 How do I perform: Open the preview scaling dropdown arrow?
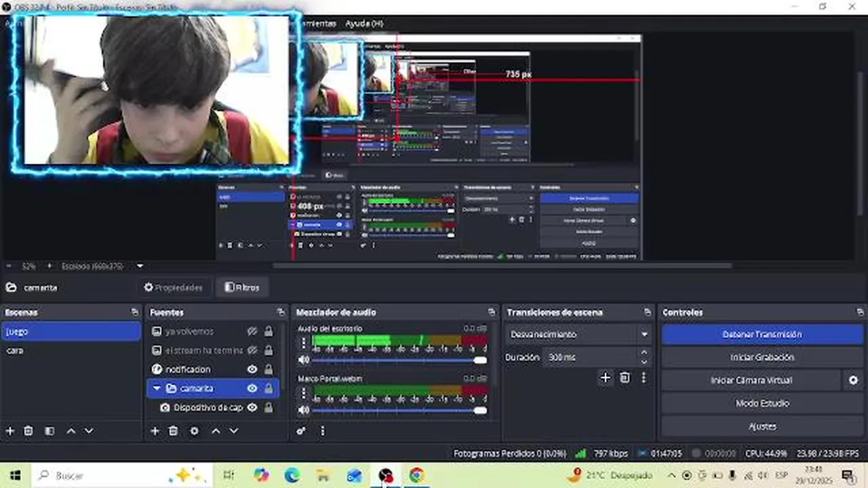(x=140, y=266)
